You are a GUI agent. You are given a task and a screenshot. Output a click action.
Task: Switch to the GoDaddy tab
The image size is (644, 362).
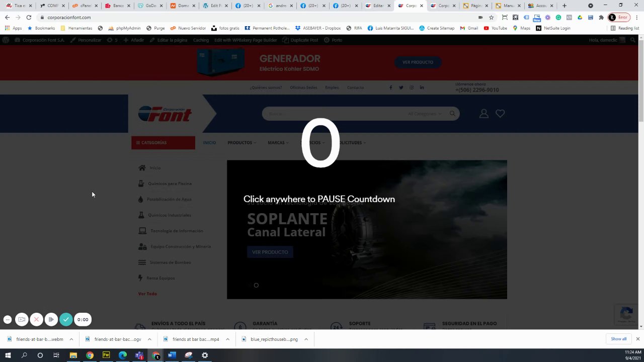click(150, 6)
